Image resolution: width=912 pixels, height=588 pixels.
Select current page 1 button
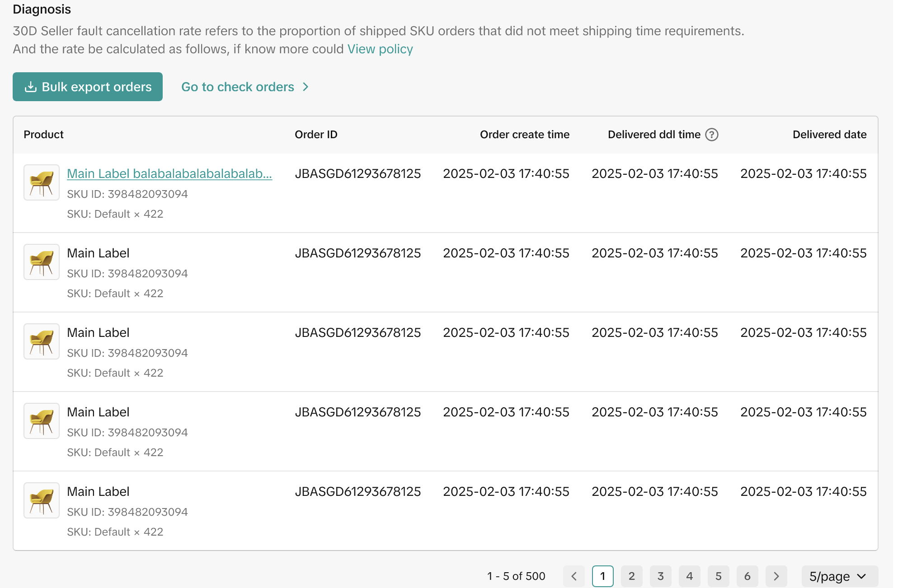(602, 576)
